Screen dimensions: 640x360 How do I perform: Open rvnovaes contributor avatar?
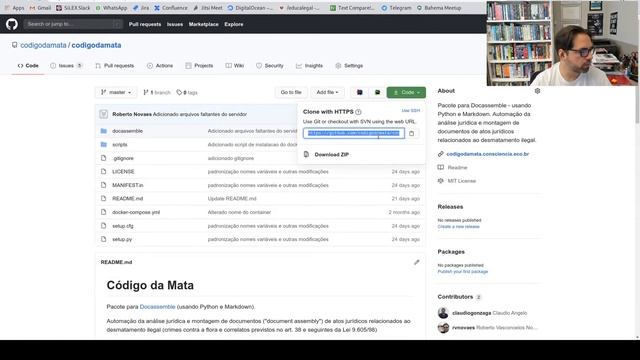tap(443, 328)
